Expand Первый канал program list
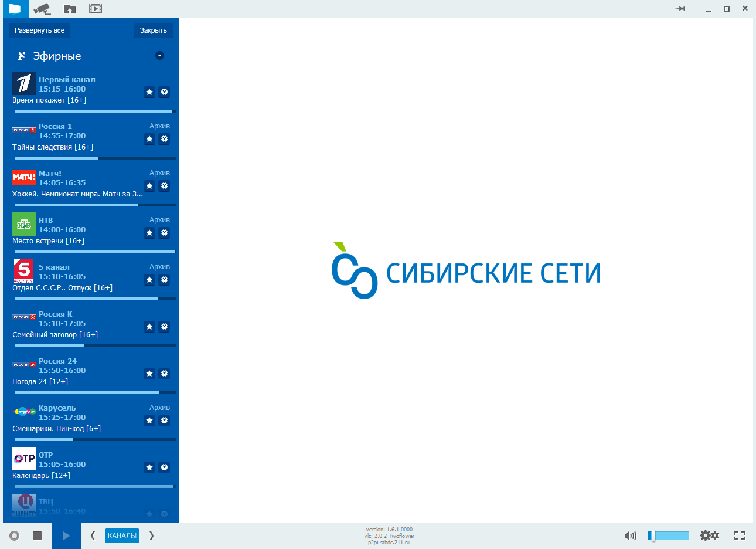Viewport: 756px width, 549px height. pyautogui.click(x=165, y=92)
